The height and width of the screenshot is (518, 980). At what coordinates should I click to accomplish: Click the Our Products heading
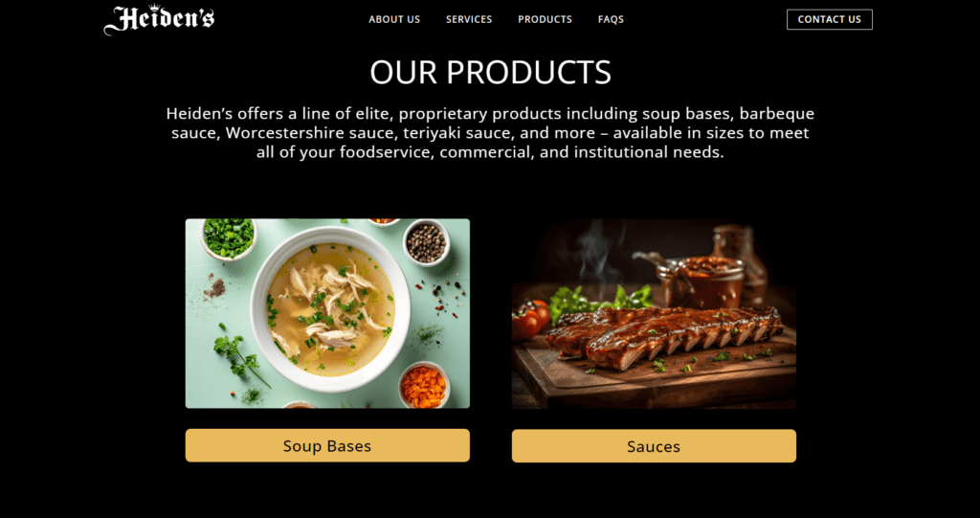pyautogui.click(x=491, y=72)
